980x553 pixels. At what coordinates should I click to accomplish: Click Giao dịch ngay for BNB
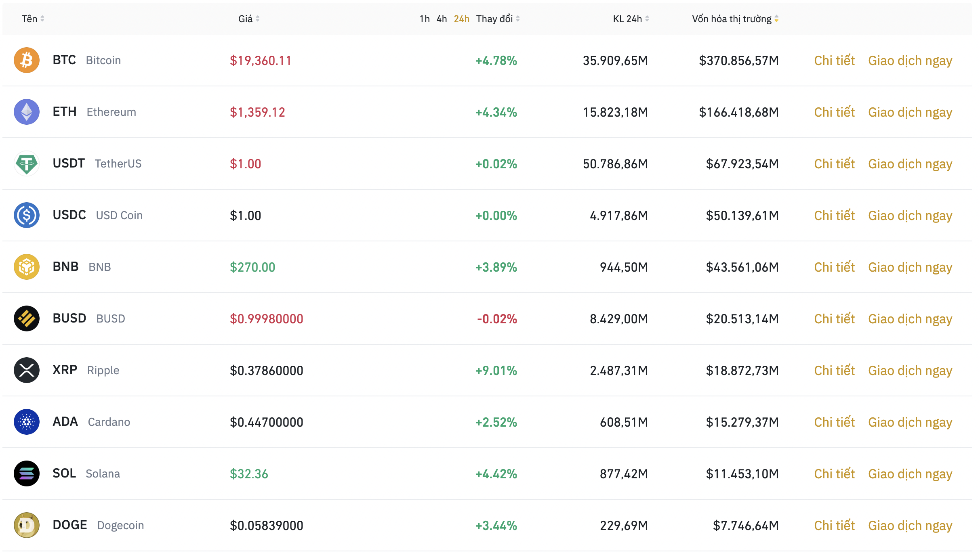910,268
